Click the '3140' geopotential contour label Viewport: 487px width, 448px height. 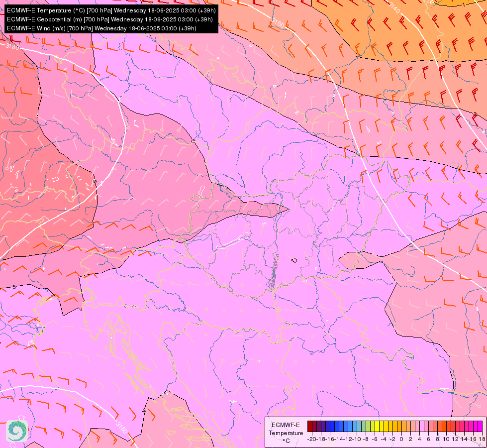click(394, 8)
